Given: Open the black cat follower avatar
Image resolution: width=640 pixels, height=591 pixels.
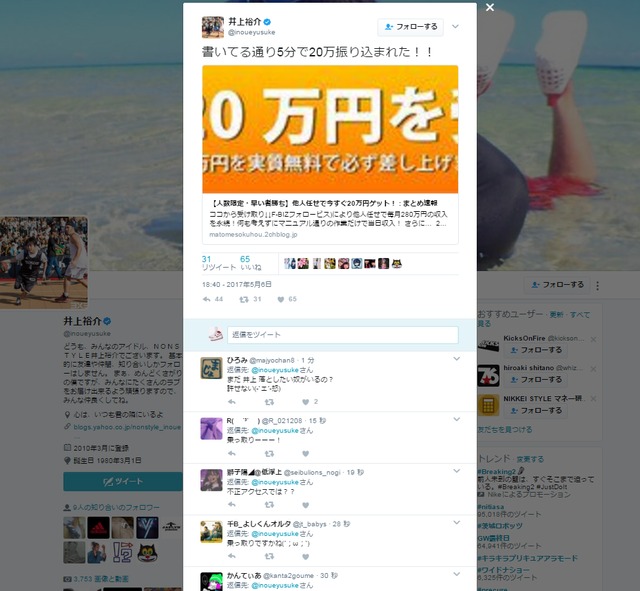Looking at the screenshot, I should tap(147, 553).
